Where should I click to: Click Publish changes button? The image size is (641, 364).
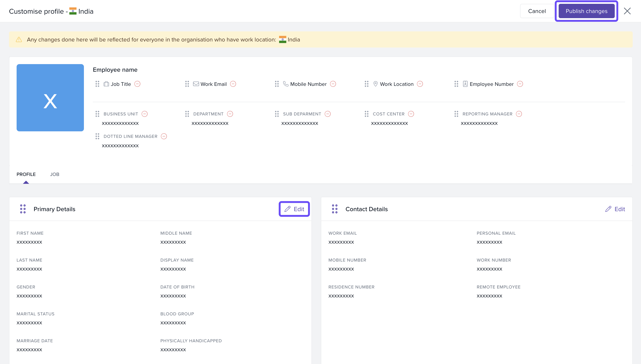(x=586, y=11)
